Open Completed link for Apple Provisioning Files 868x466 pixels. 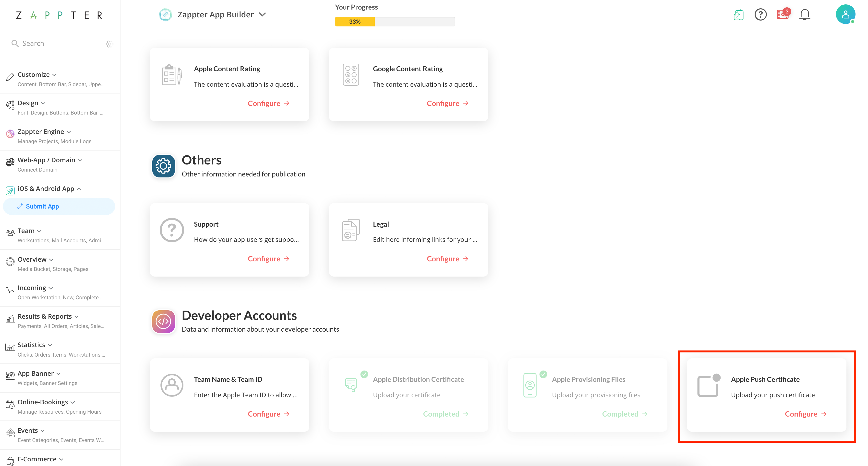(624, 414)
